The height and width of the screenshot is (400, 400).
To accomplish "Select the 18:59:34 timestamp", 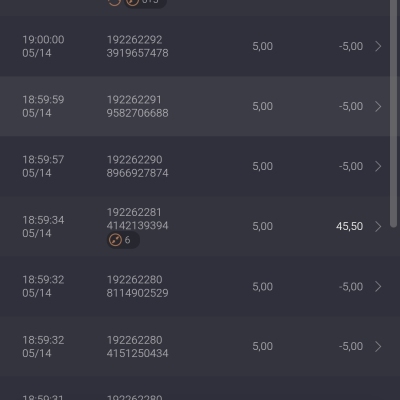I will pos(43,220).
